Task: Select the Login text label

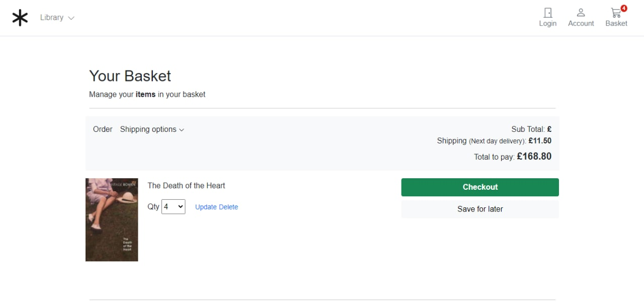Action: coord(547,24)
